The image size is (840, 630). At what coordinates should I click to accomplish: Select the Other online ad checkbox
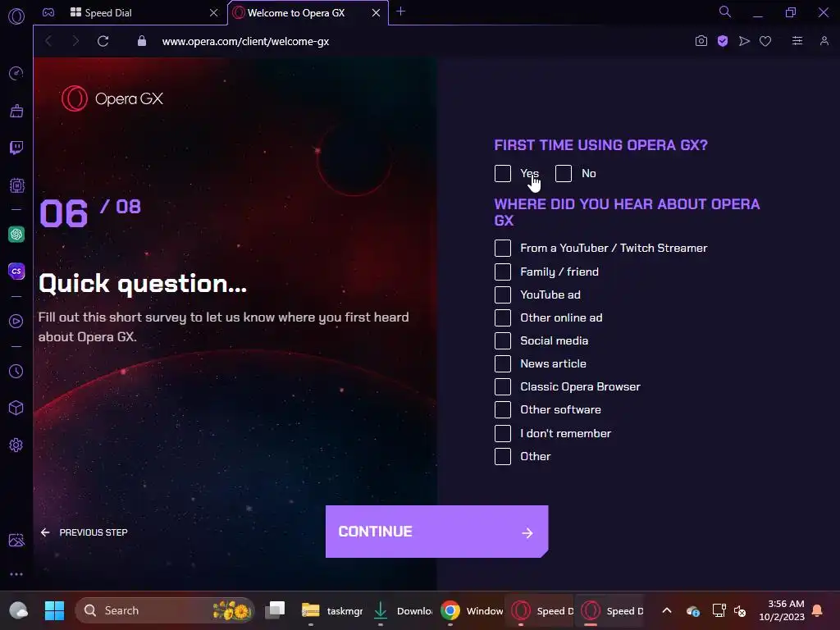503,317
